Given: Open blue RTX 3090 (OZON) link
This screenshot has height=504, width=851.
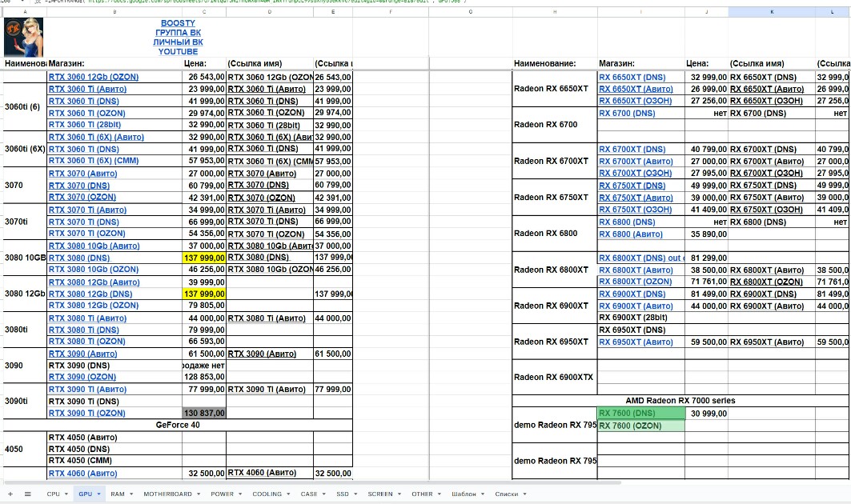Looking at the screenshot, I should click(x=82, y=377).
